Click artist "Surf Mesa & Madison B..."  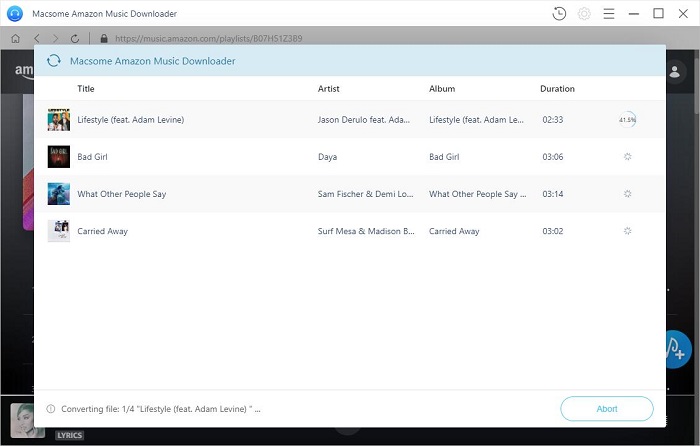[366, 231]
